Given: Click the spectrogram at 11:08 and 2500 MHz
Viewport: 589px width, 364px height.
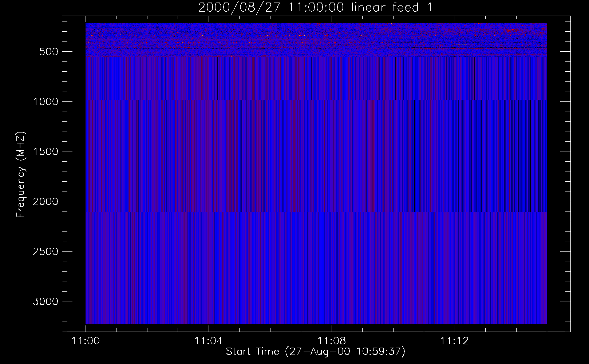Looking at the screenshot, I should click(331, 251).
